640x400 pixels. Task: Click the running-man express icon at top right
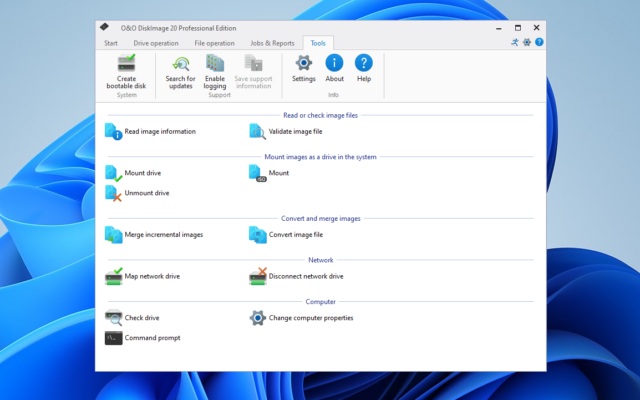tap(515, 42)
